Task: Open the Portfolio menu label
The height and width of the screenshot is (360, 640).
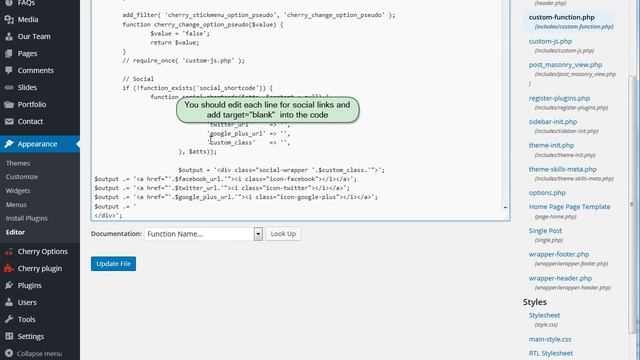Action: (32, 104)
